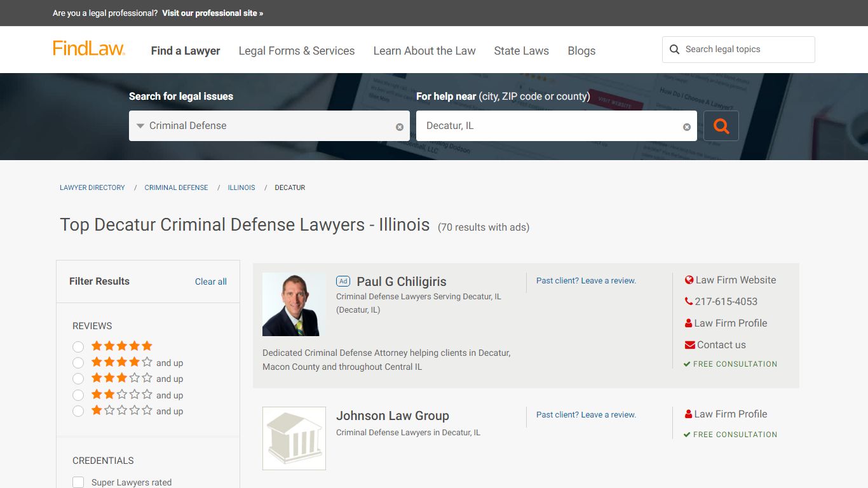The image size is (868, 488).
Task: Click the orange search button
Action: tap(721, 126)
